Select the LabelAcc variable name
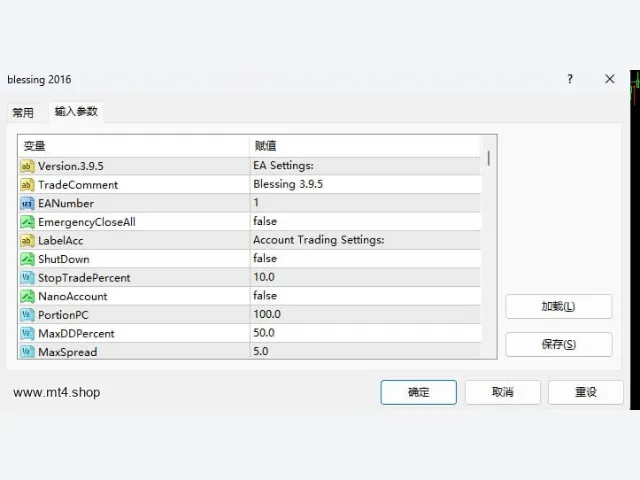 [60, 240]
